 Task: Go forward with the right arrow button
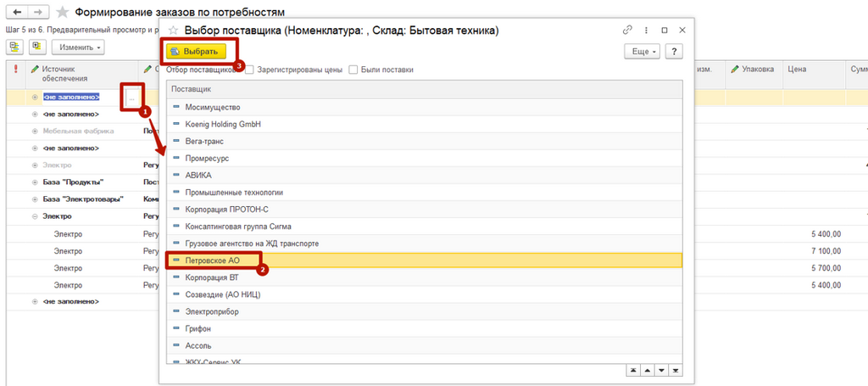(x=36, y=12)
